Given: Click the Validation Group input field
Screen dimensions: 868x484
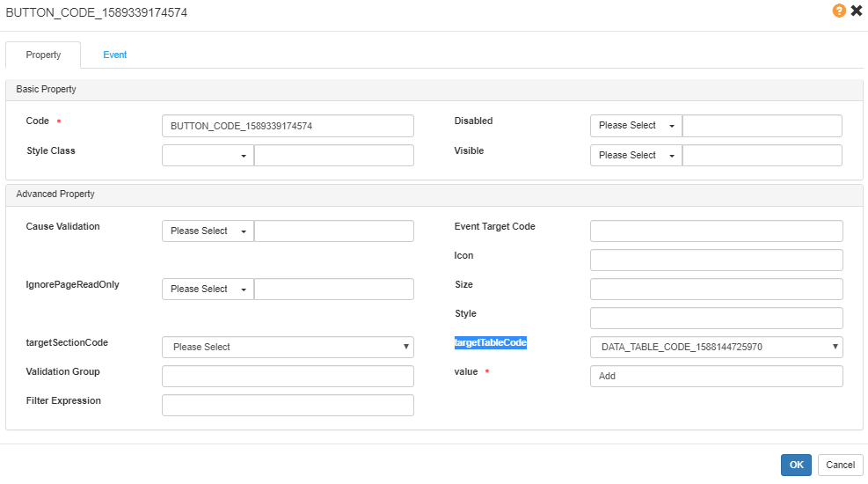Looking at the screenshot, I should [288, 377].
